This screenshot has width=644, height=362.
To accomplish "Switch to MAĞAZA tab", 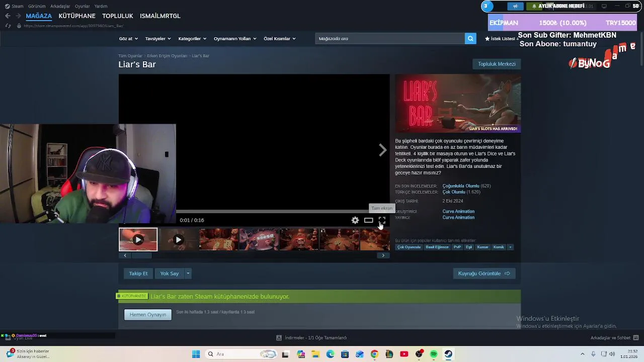I will [x=39, y=16].
